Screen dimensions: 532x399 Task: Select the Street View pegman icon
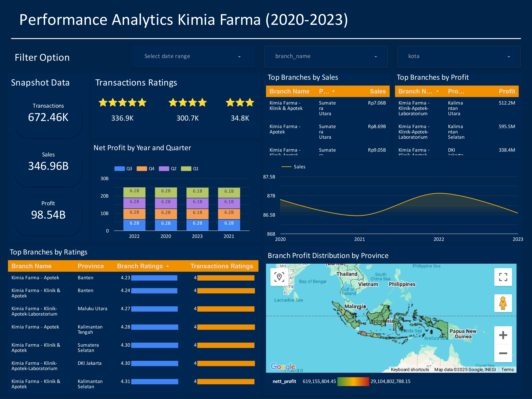tap(503, 303)
